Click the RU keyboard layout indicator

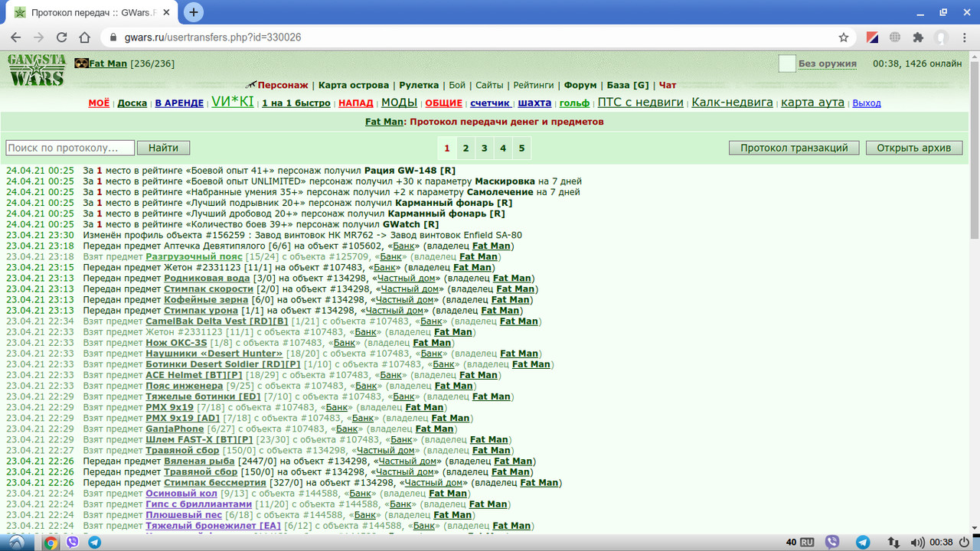pyautogui.click(x=807, y=542)
